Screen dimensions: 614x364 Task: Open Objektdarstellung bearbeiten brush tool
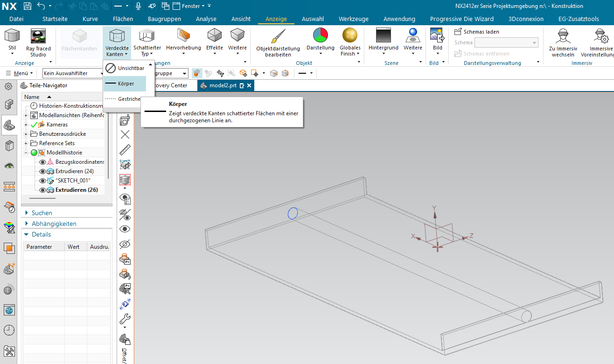pyautogui.click(x=278, y=36)
